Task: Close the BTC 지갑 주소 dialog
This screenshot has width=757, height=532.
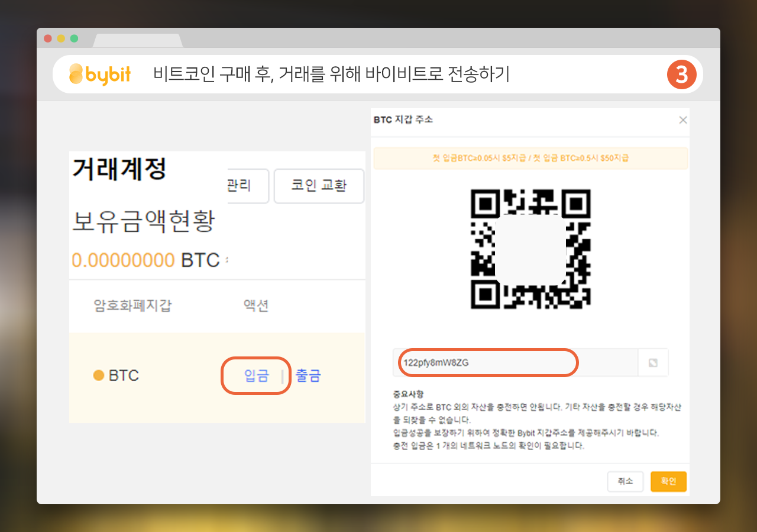Action: pyautogui.click(x=683, y=120)
